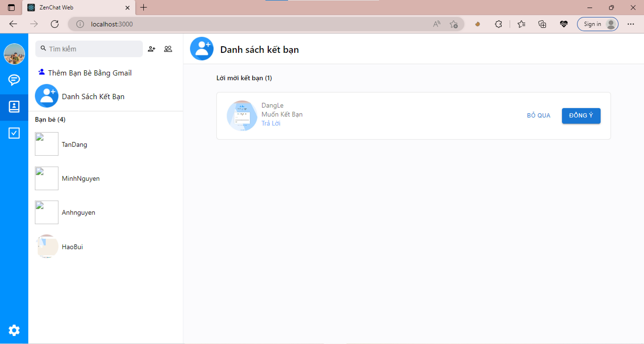Accept DangLe's request with ĐỒNG Ý
The image size is (644, 344).
(x=581, y=116)
